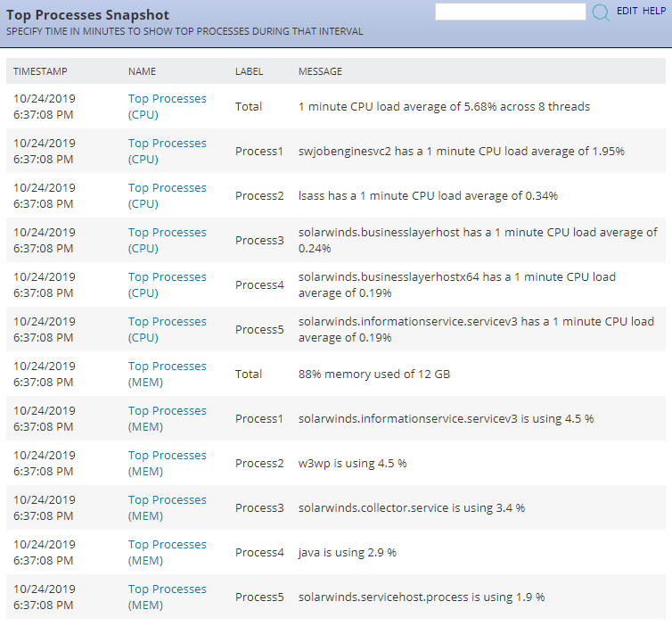Open the EDIT link in header
Screen dimensions: 672x626
click(x=627, y=12)
